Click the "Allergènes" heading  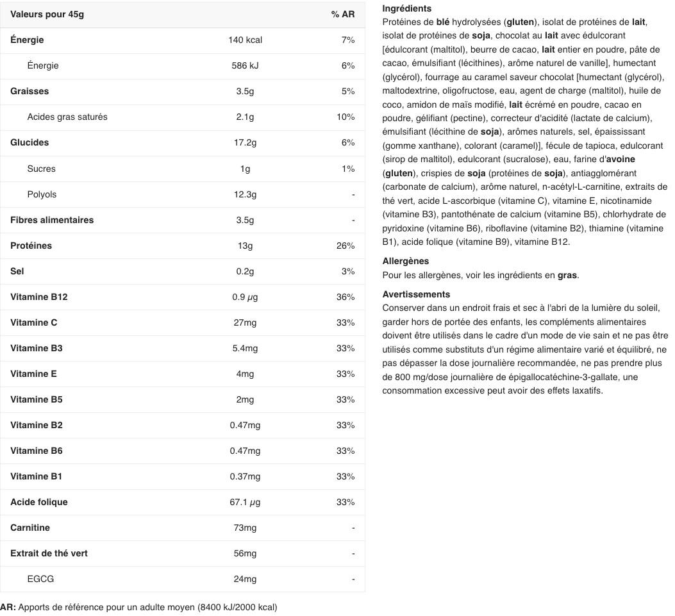(405, 261)
